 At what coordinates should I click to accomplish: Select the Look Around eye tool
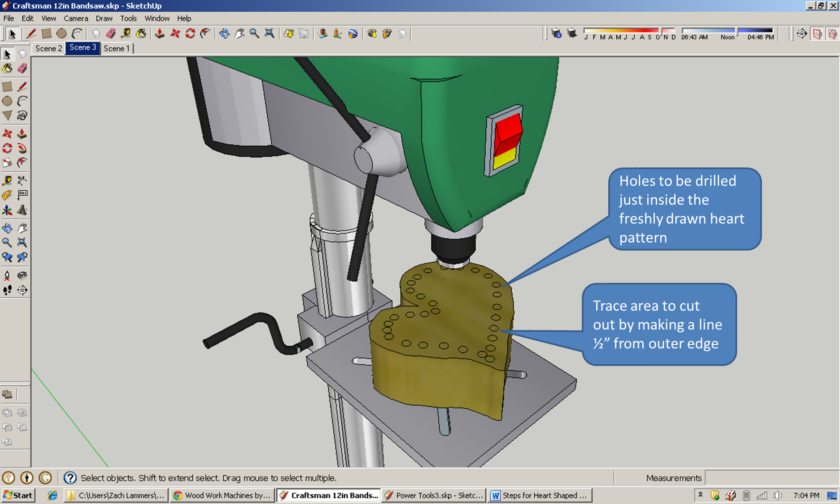(x=22, y=276)
